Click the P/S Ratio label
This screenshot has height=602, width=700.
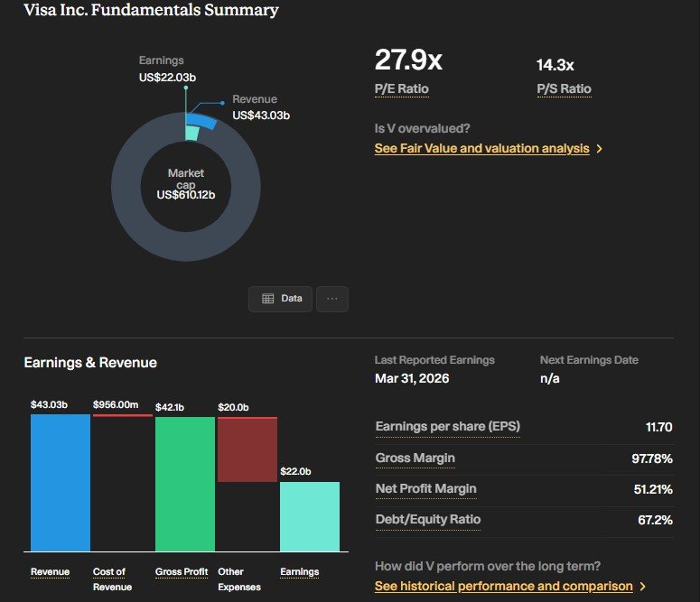564,88
